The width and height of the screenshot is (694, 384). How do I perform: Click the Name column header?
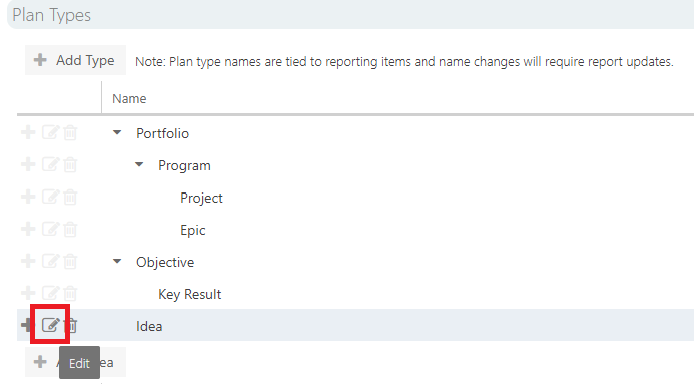tap(129, 98)
